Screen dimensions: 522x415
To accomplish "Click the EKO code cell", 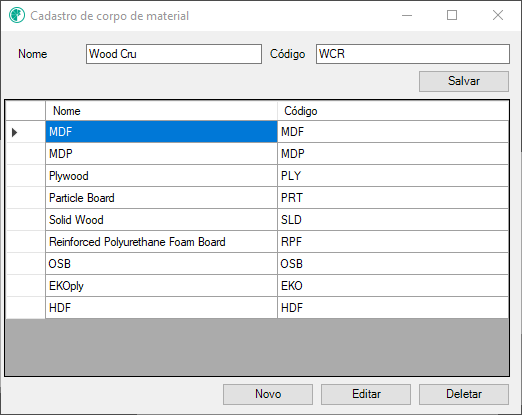I will [x=393, y=286].
